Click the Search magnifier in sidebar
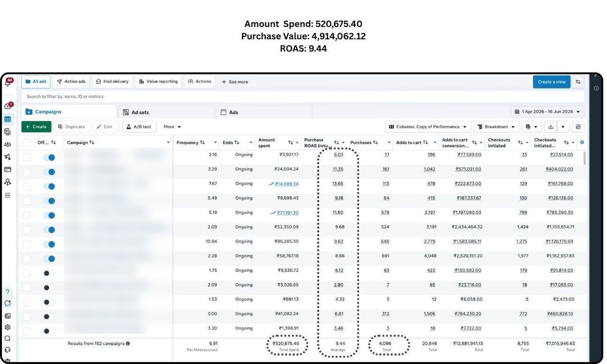This screenshot has height=364, width=607. (x=8, y=339)
